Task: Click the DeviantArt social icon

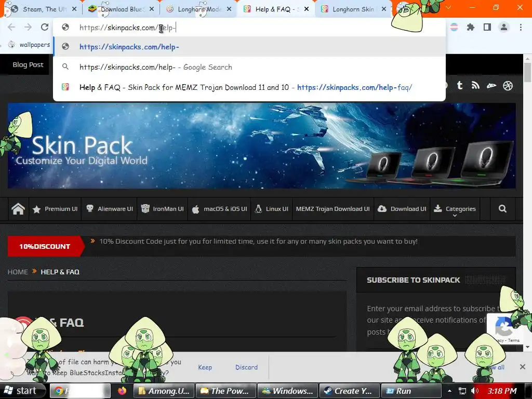Action: point(491,86)
